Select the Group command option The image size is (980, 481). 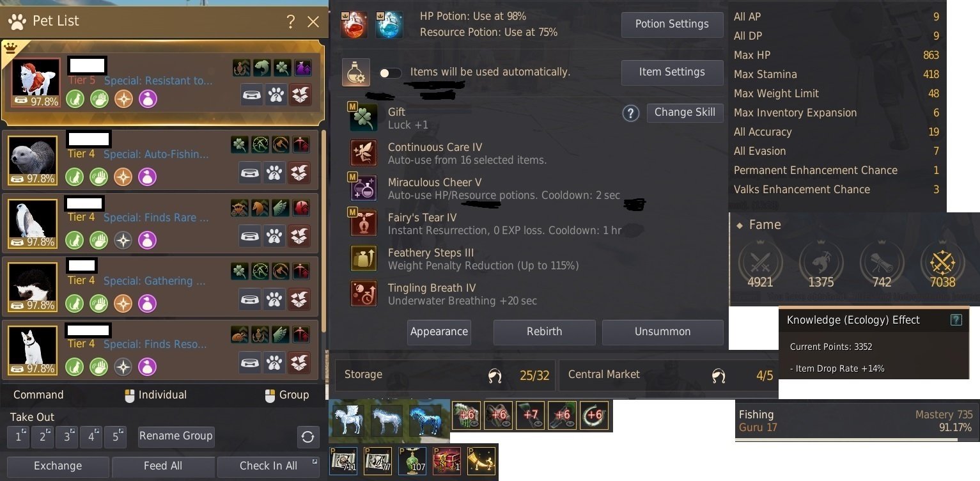click(287, 395)
